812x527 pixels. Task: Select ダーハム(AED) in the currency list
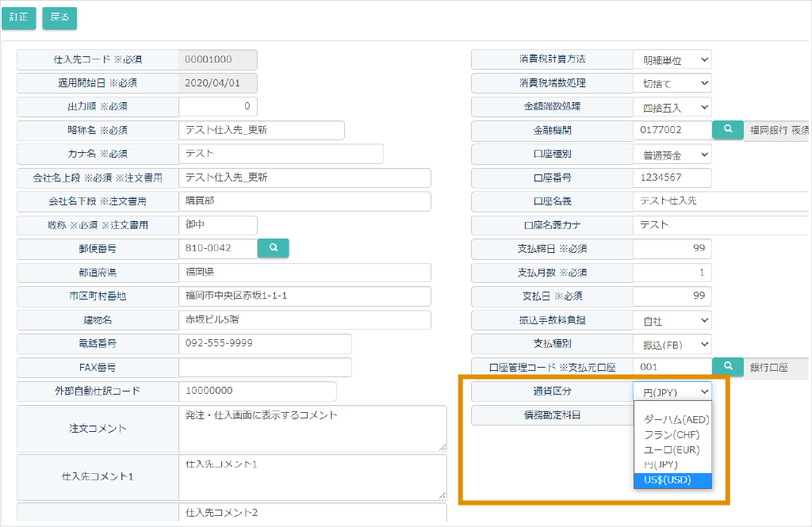672,419
